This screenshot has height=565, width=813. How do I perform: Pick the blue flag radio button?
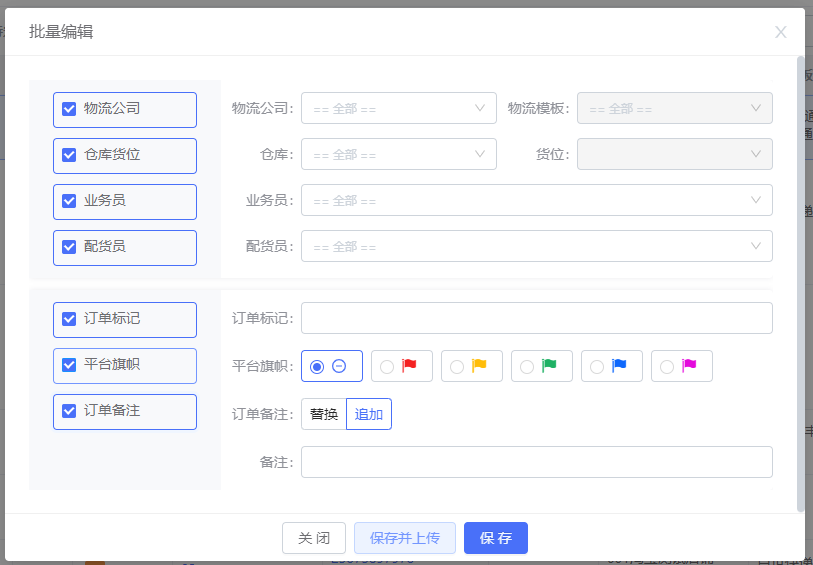[x=597, y=367]
